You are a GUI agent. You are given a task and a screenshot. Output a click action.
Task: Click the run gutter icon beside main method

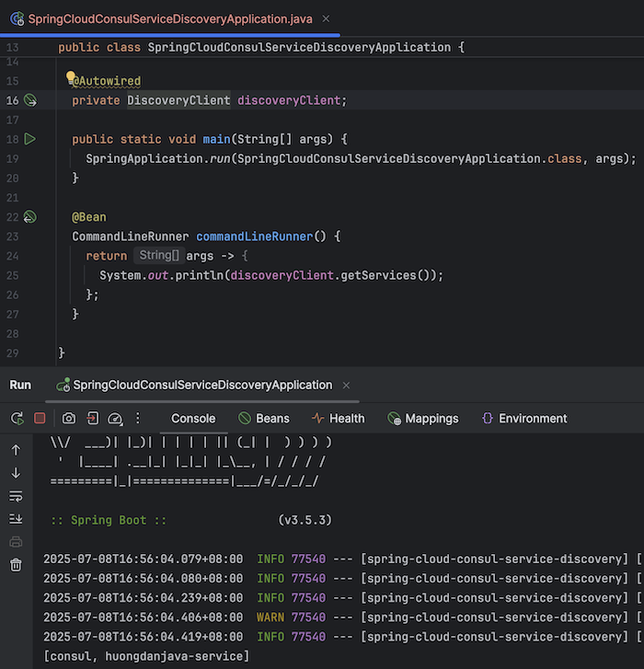click(x=29, y=139)
